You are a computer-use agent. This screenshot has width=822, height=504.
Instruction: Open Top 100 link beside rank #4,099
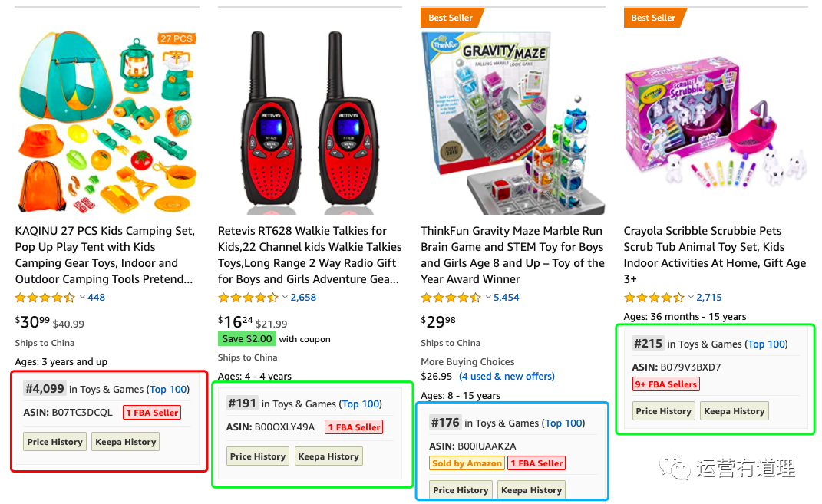point(168,389)
